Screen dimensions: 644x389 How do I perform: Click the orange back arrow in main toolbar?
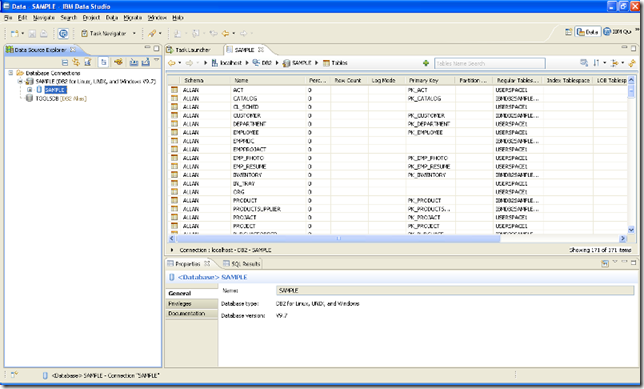click(x=225, y=33)
